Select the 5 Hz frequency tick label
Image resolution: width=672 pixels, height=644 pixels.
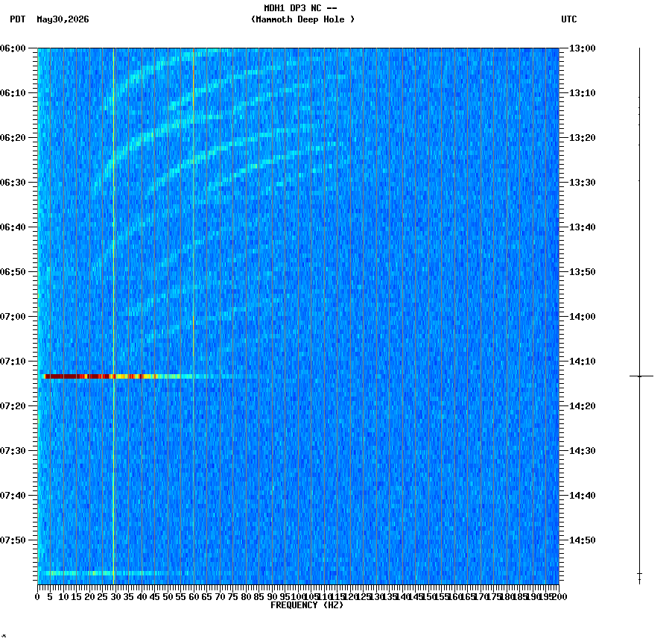(x=50, y=597)
